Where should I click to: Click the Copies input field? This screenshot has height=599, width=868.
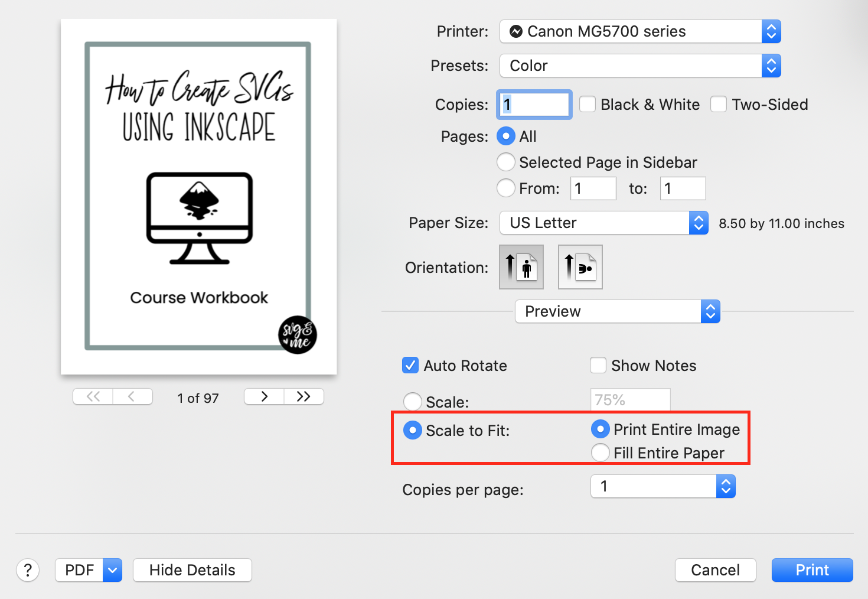pos(534,105)
